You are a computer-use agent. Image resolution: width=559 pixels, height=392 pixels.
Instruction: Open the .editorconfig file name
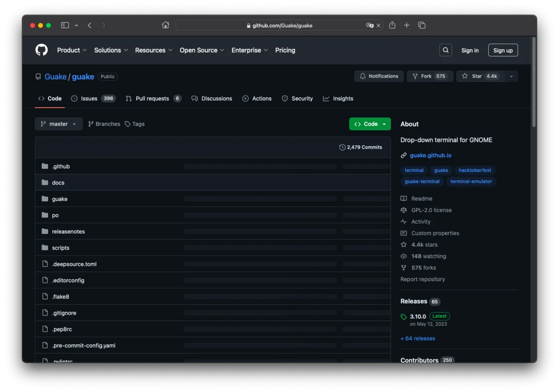point(68,280)
